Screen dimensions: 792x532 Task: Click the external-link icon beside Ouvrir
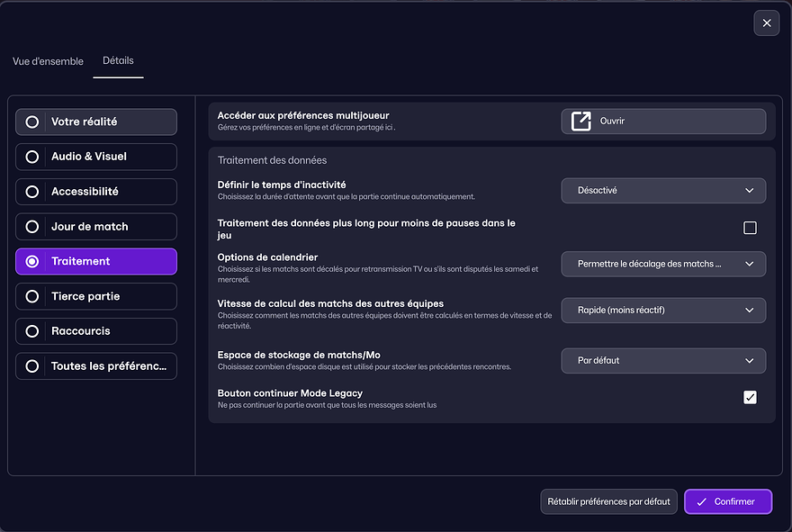(581, 122)
